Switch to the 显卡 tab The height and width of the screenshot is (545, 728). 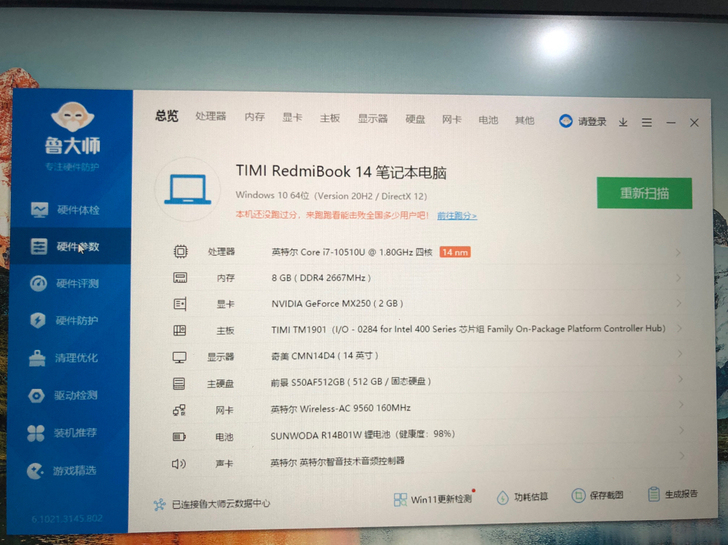click(x=292, y=117)
